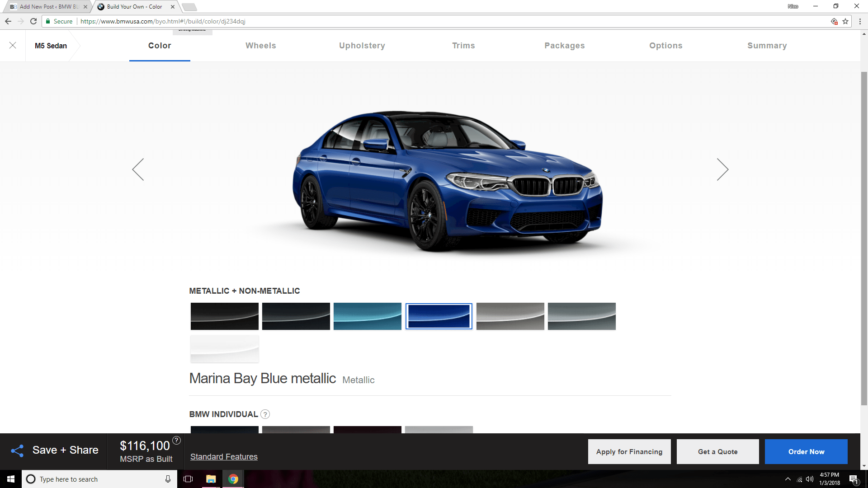This screenshot has height=488, width=868.
Task: Click Apply for Financing
Action: 629,451
